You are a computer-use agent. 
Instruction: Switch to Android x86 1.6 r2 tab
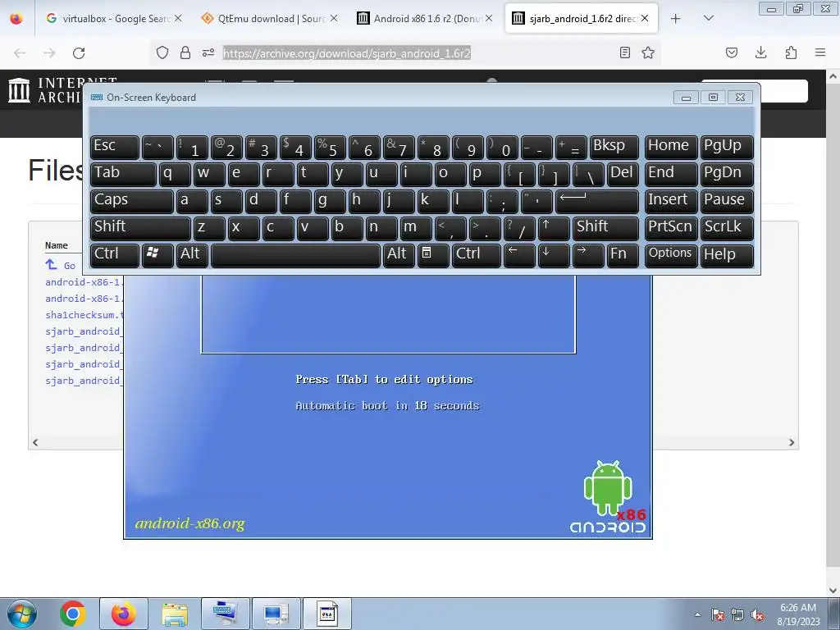[x=425, y=19]
